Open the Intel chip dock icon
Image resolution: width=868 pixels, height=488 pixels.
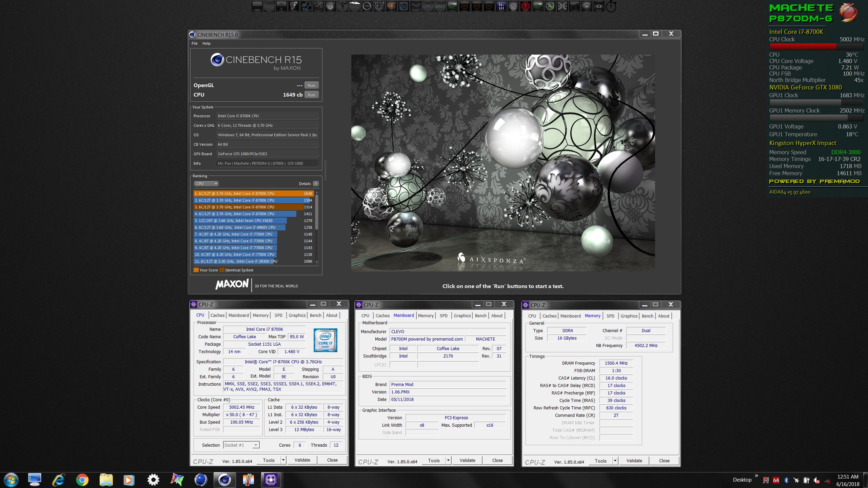click(574, 6)
